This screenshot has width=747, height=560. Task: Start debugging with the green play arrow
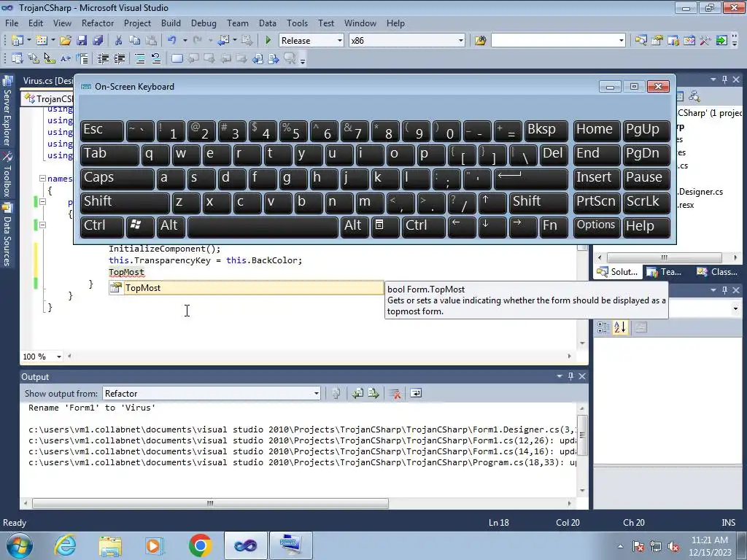click(x=268, y=41)
